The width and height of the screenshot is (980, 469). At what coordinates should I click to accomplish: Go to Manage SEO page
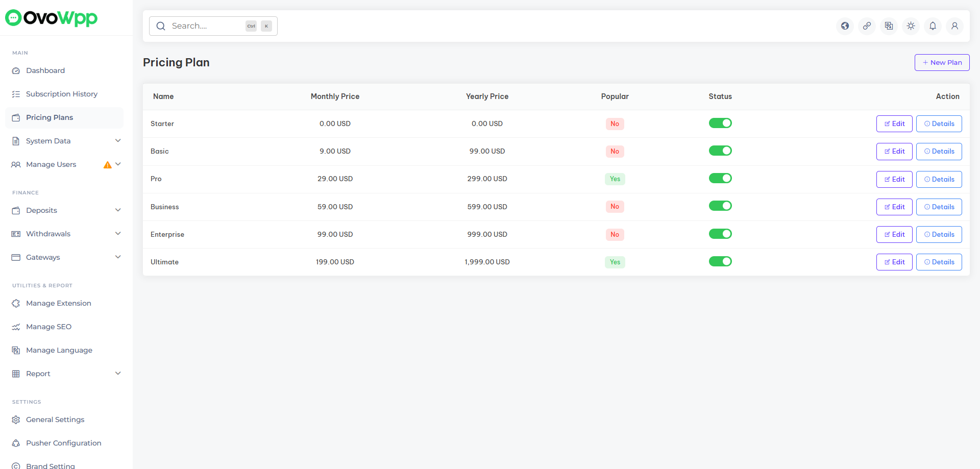pyautogui.click(x=48, y=327)
